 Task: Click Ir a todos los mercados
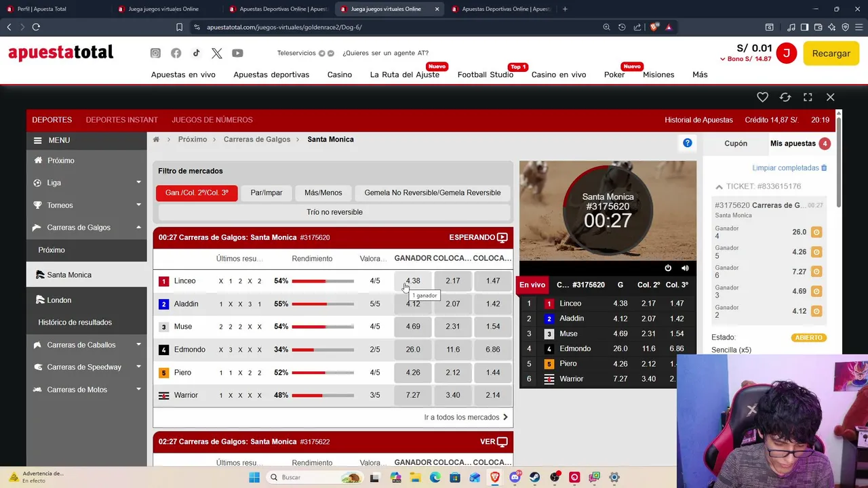(x=466, y=418)
